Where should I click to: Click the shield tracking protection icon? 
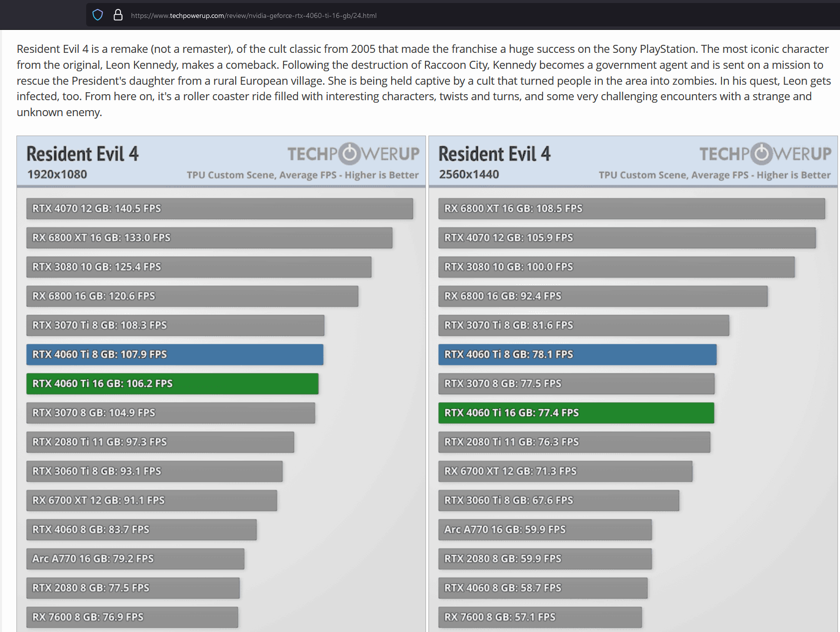pos(98,15)
